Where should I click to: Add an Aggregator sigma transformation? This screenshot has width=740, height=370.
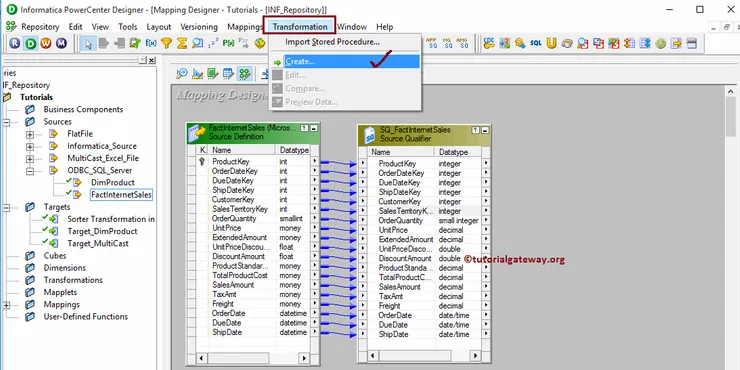point(182,43)
